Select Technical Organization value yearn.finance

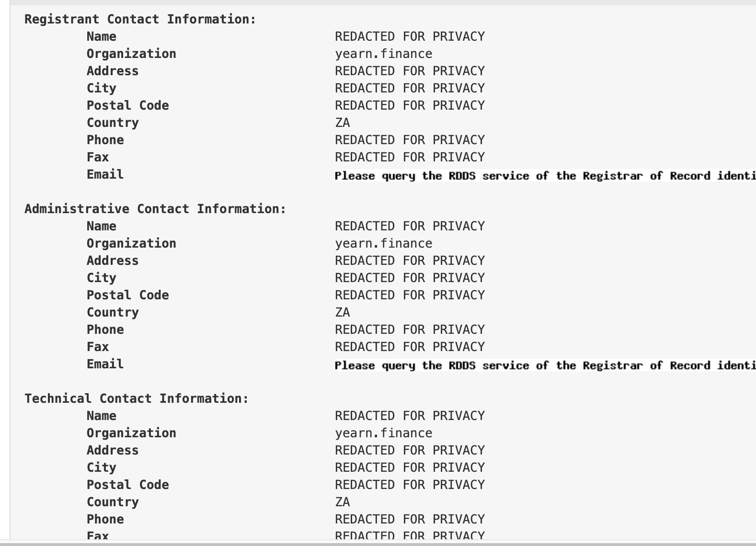[x=383, y=433]
